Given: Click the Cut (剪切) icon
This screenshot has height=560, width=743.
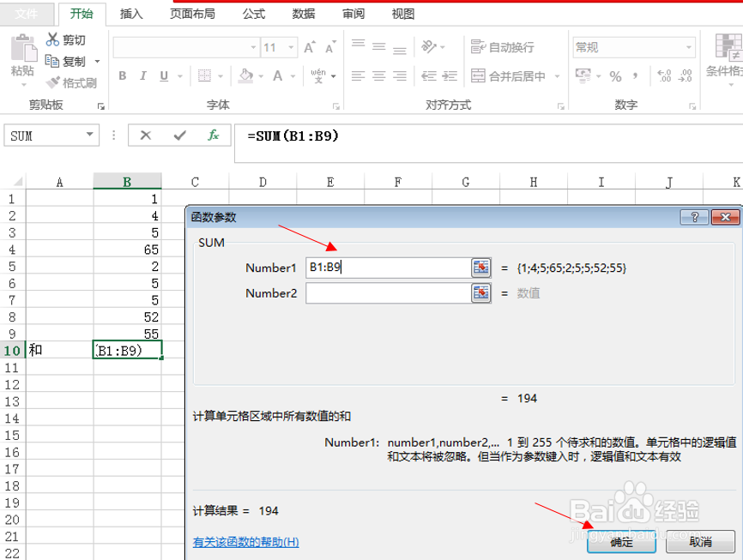Looking at the screenshot, I should pos(51,39).
